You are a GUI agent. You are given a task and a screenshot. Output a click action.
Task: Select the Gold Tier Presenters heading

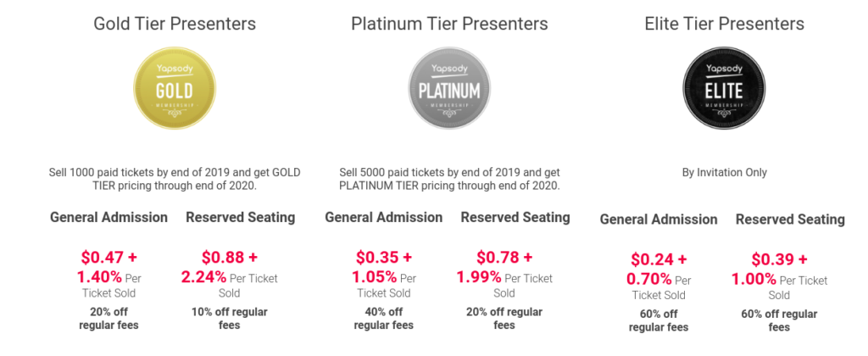click(x=175, y=24)
